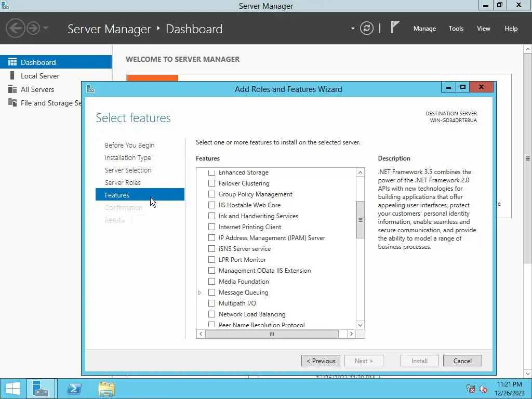Click the features list scroll-up arrow

tap(361, 172)
